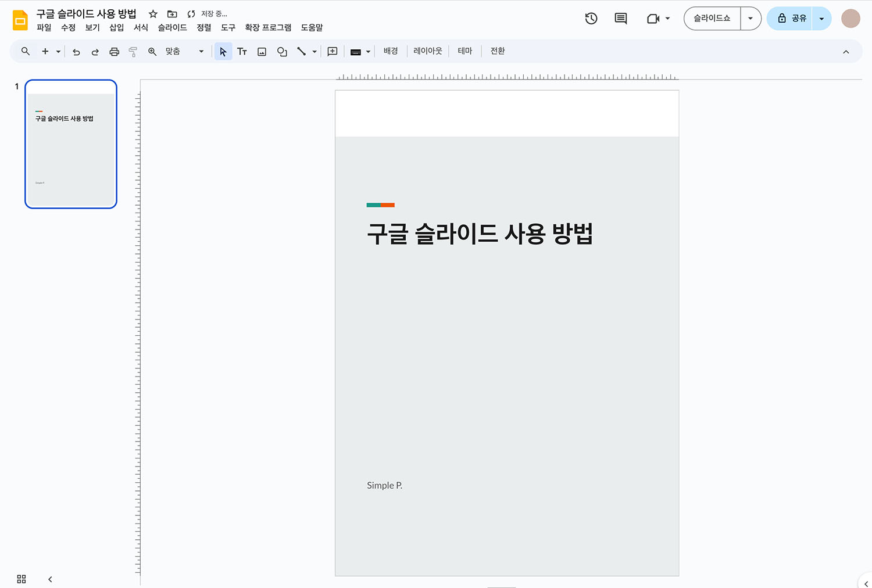The width and height of the screenshot is (872, 588).
Task: Open the side panel chevron at bottom right
Action: coord(866,583)
